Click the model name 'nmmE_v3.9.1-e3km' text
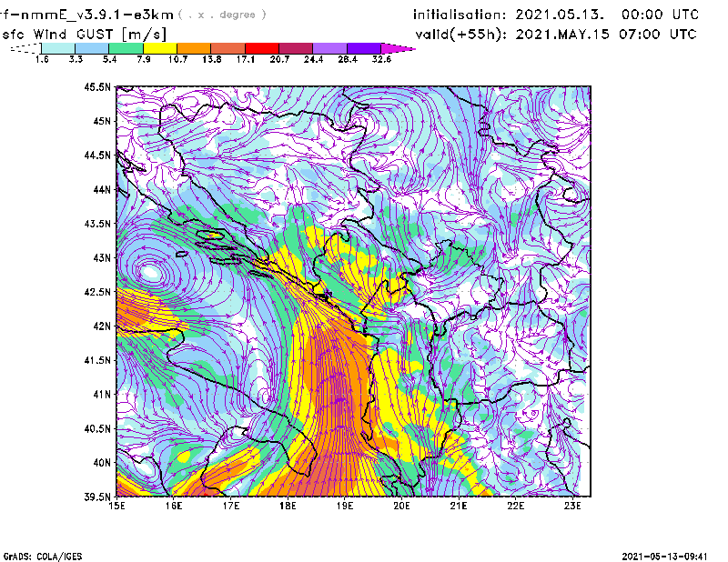Viewport: 728px width, 562px height. coord(96,15)
